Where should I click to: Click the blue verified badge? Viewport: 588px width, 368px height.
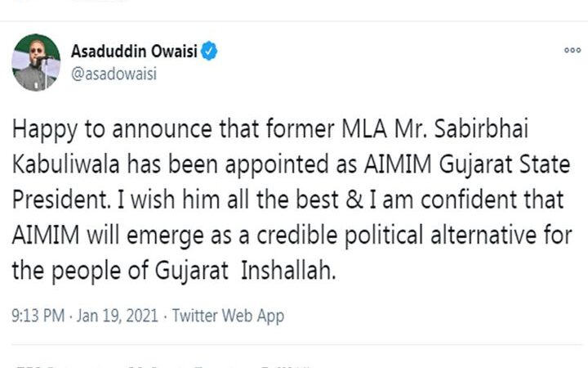[210, 52]
